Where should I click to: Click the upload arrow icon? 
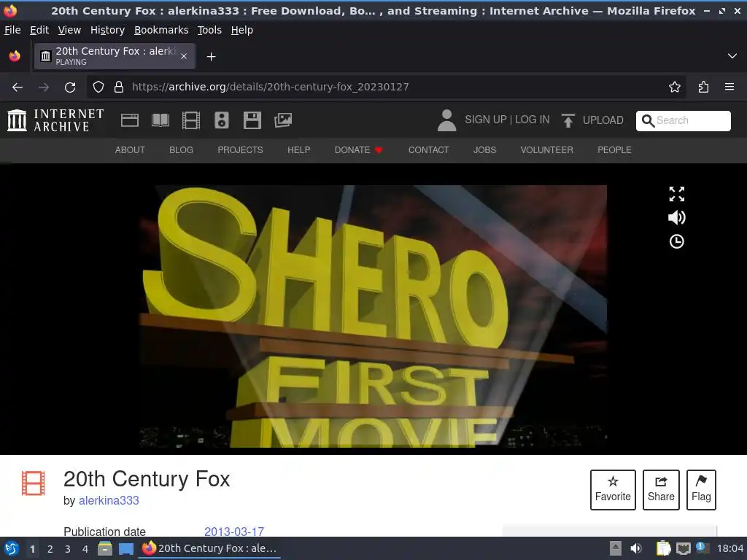[x=568, y=120]
